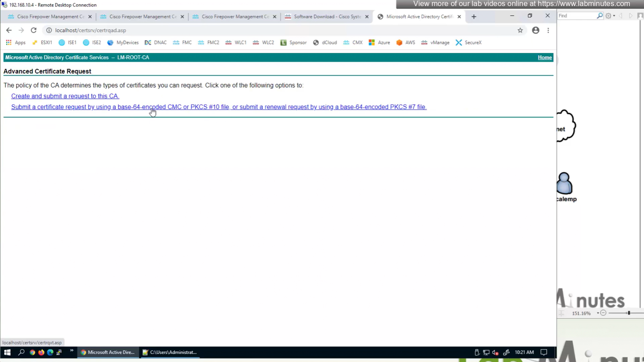Switch to the Software Download tab
This screenshot has height=362, width=644.
[327, 17]
